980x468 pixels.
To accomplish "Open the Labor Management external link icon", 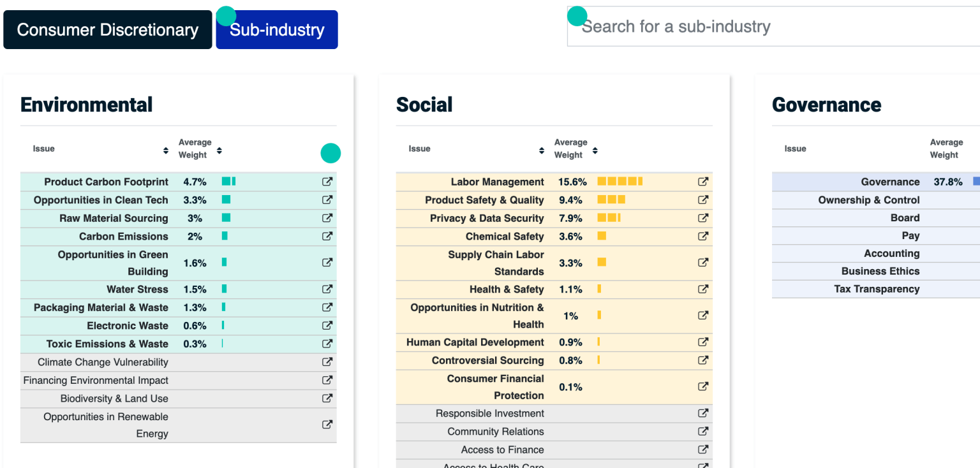I will 702,181.
